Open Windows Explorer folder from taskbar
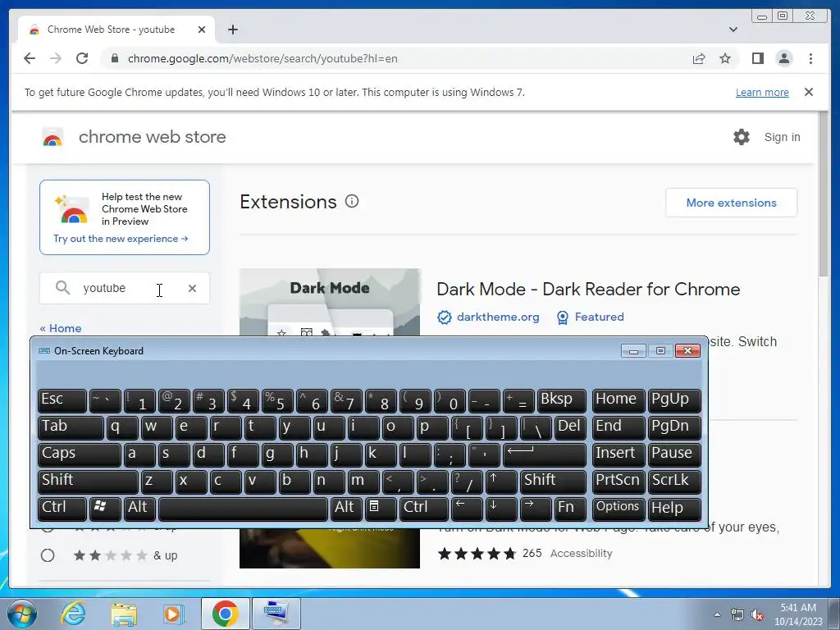 coord(124,614)
